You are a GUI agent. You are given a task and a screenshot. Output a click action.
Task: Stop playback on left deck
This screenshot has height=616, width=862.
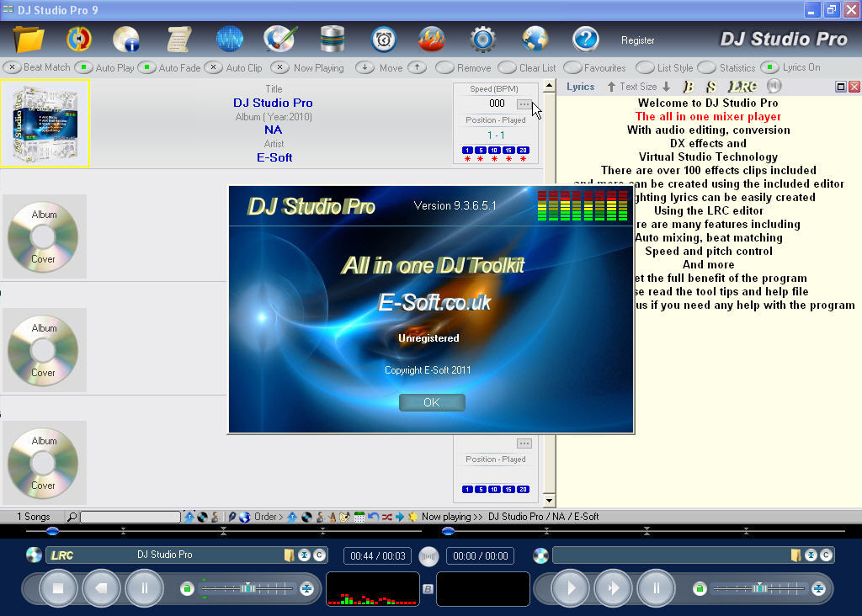coord(58,588)
